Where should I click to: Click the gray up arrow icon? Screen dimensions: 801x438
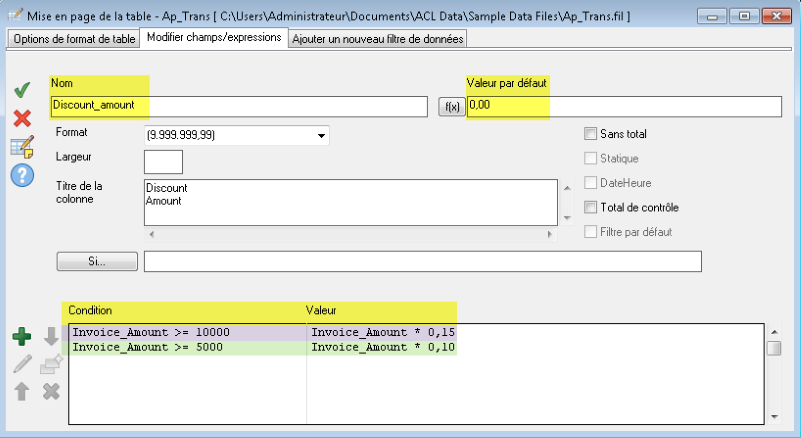pyautogui.click(x=22, y=391)
